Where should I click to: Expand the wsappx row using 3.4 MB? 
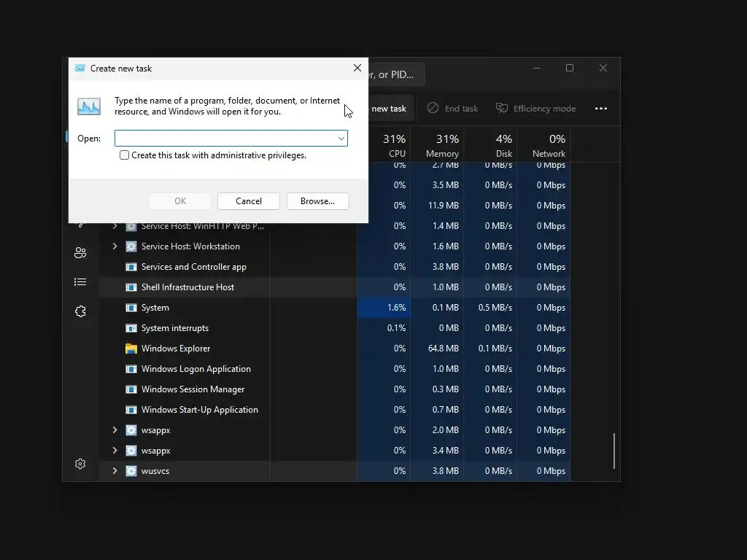115,451
